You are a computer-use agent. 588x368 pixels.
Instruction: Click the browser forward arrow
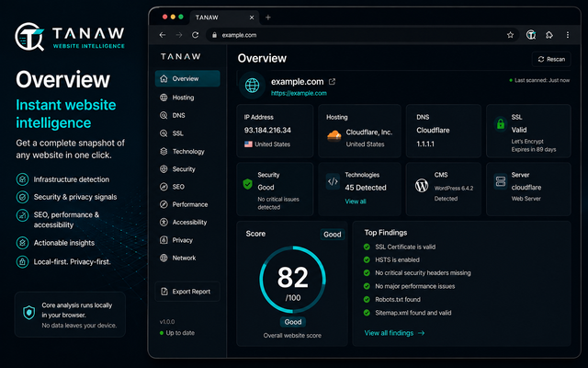(x=179, y=35)
